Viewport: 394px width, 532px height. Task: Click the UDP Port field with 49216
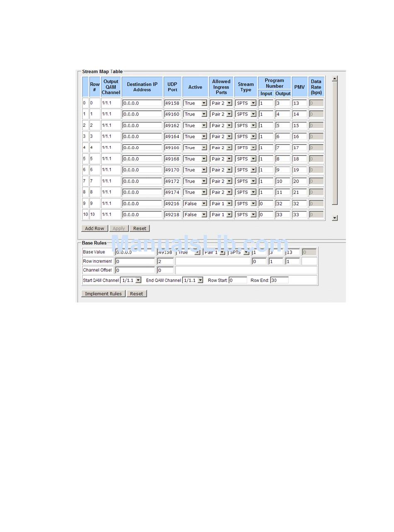(173, 203)
